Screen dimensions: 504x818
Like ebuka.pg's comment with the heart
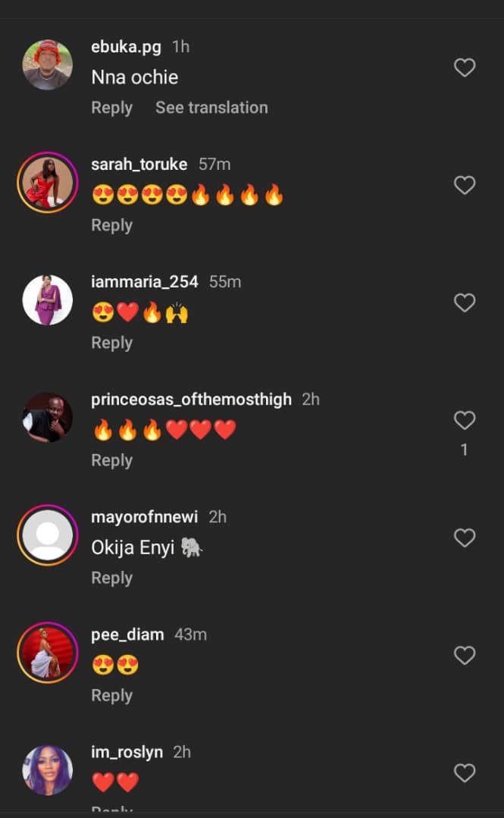coord(464,68)
